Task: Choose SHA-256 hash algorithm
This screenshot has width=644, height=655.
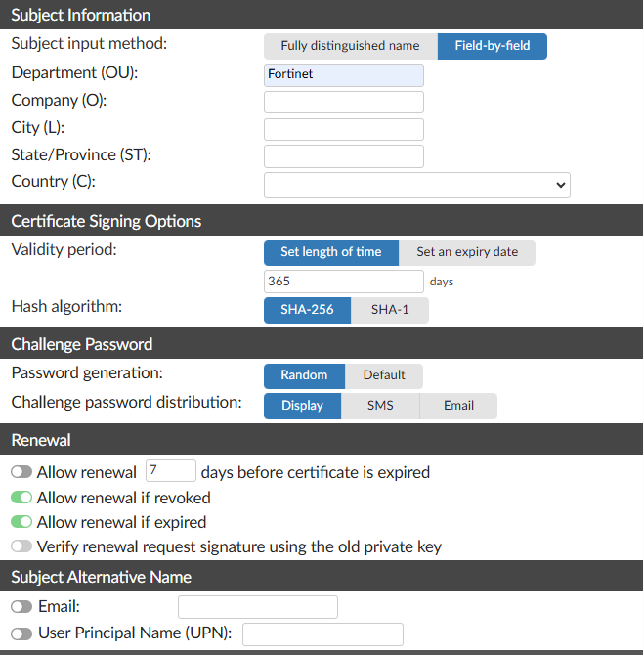Action: (x=308, y=310)
